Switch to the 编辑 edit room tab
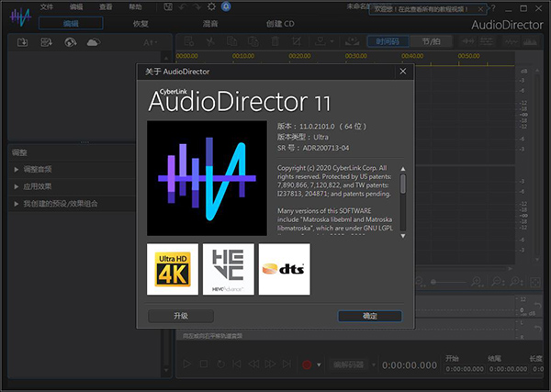 (x=71, y=24)
